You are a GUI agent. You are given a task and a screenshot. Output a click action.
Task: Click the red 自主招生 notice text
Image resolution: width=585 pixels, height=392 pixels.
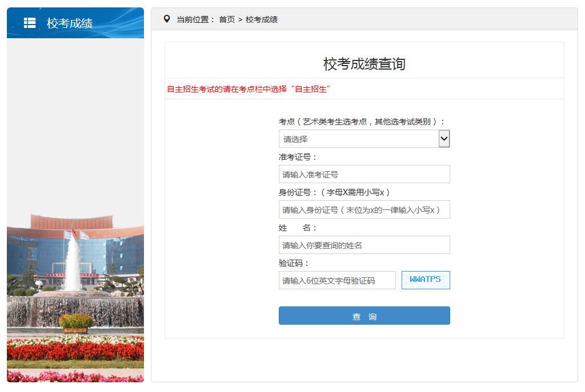pyautogui.click(x=249, y=89)
